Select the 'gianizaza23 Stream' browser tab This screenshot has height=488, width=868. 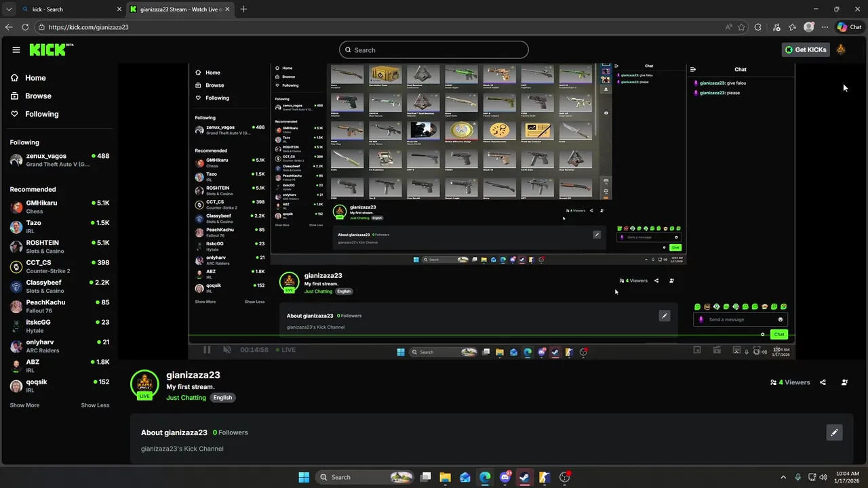click(180, 9)
